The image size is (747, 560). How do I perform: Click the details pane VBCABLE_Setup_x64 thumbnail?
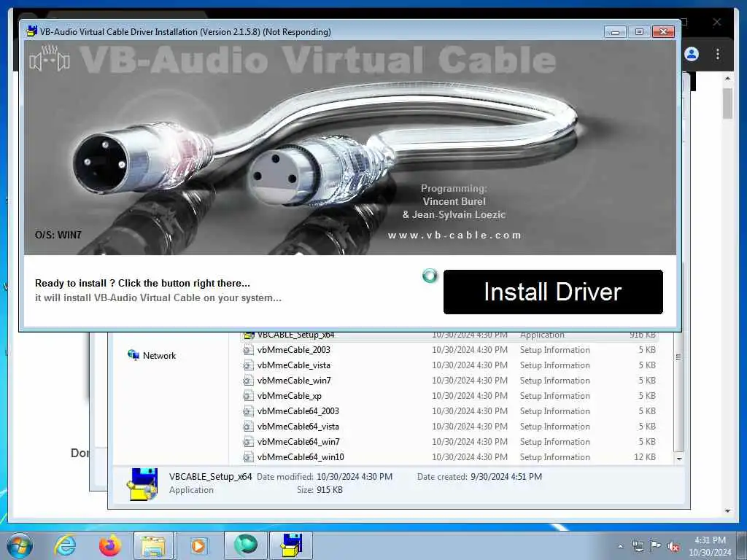142,484
